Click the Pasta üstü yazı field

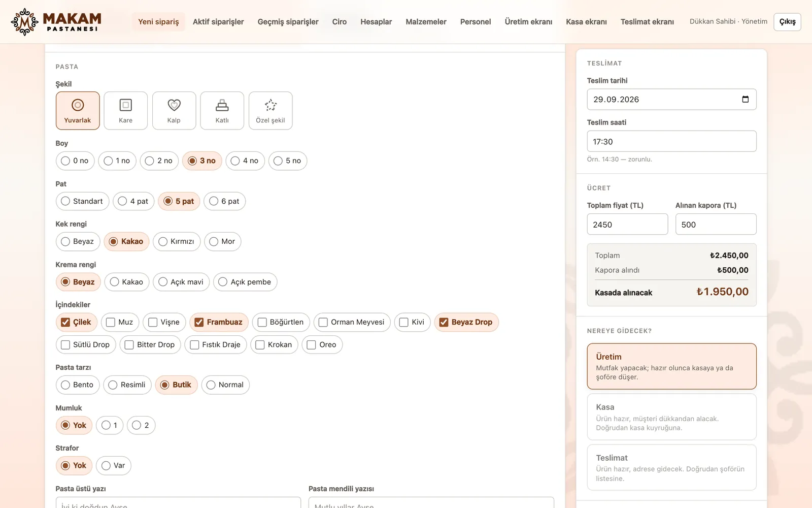coord(178,503)
